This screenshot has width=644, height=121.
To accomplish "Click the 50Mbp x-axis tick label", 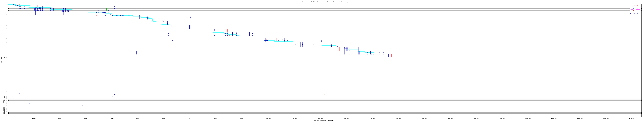I will (x=138, y=118).
